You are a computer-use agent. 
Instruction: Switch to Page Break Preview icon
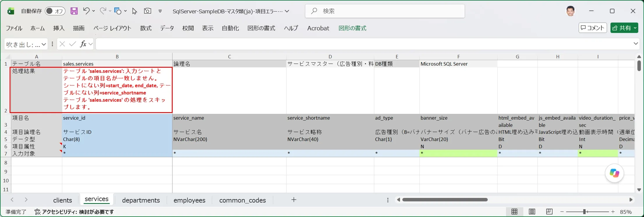click(x=549, y=211)
